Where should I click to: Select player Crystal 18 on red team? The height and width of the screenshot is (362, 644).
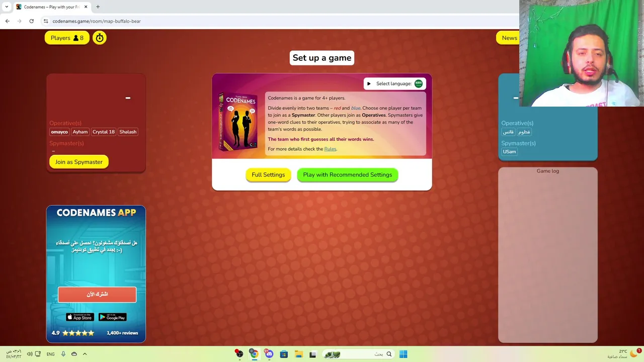coord(104,132)
